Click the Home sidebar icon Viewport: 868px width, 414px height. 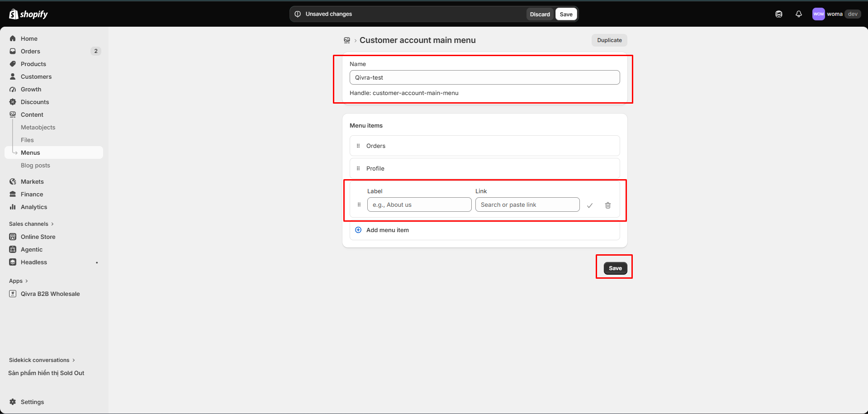(x=13, y=38)
